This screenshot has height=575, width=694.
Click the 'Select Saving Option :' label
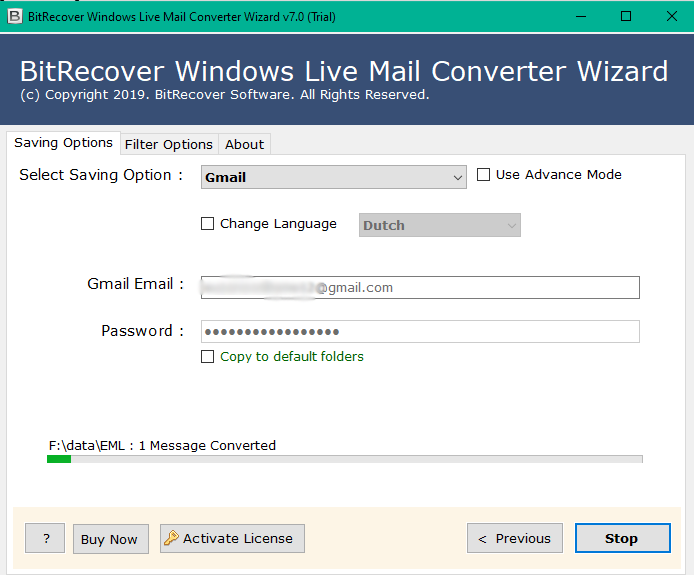[101, 175]
